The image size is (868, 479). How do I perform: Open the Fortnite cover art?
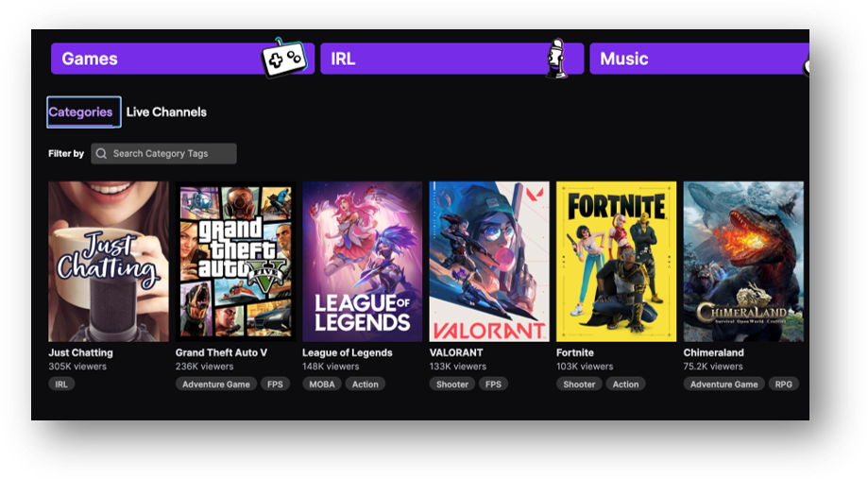pos(616,262)
